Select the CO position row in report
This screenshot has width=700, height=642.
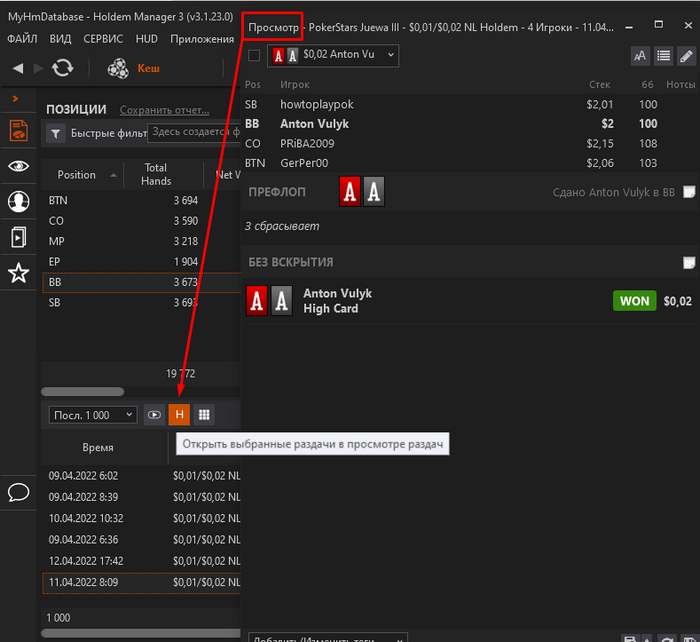click(x=141, y=221)
